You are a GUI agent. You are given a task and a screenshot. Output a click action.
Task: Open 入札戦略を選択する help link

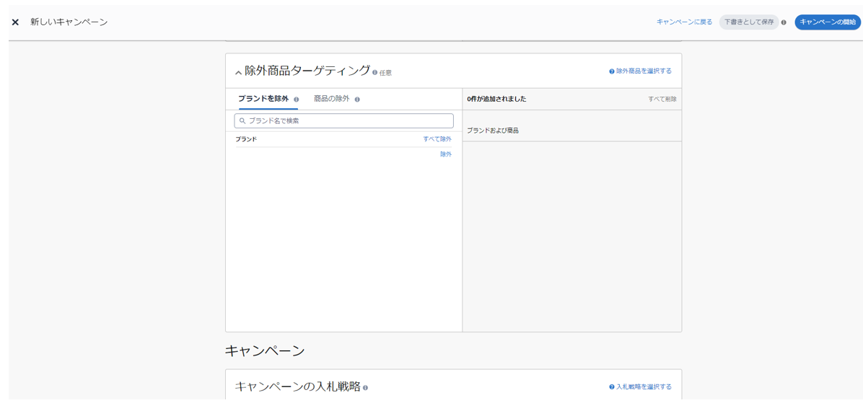[x=644, y=387]
